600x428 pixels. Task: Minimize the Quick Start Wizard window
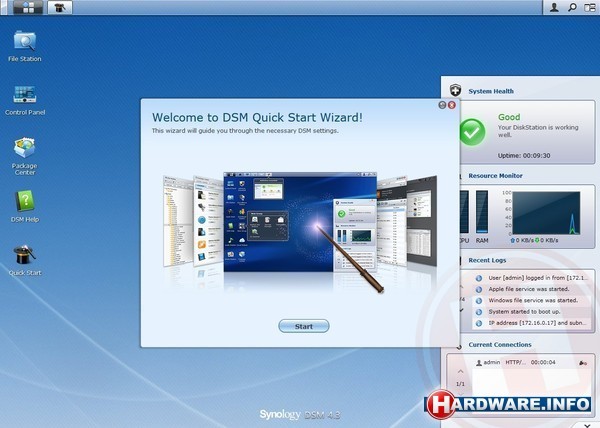442,105
